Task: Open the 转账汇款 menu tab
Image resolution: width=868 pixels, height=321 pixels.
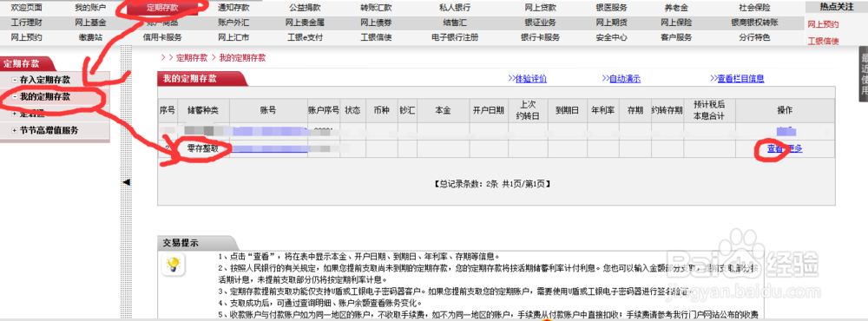Action: click(x=376, y=8)
